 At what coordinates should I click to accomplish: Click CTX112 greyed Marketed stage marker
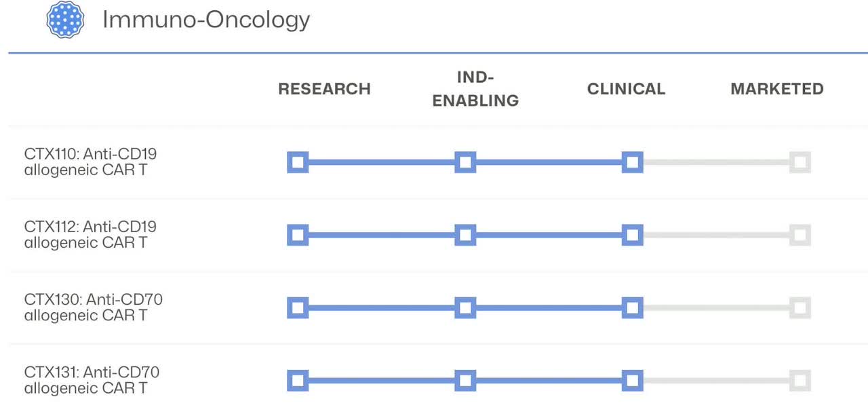800,235
